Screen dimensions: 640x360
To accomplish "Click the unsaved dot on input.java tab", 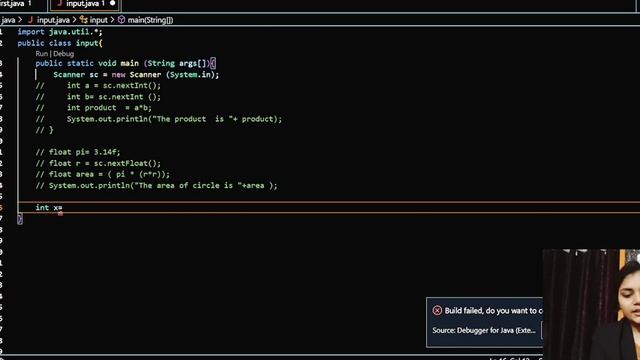I will [113, 4].
